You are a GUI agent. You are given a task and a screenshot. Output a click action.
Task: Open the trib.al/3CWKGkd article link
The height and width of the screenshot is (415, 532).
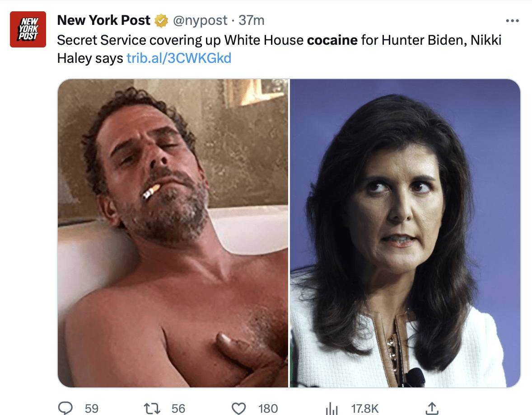(179, 58)
